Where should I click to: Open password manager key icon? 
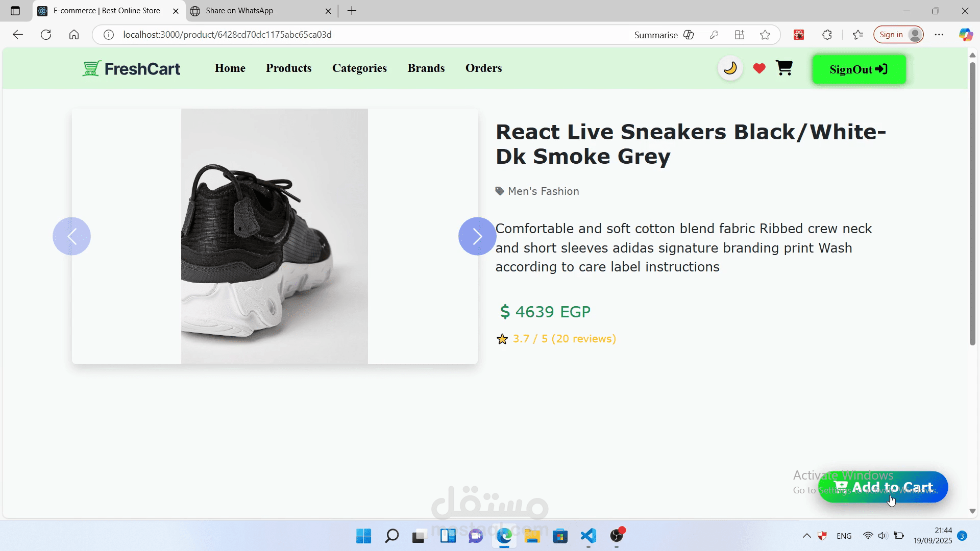coord(714,35)
